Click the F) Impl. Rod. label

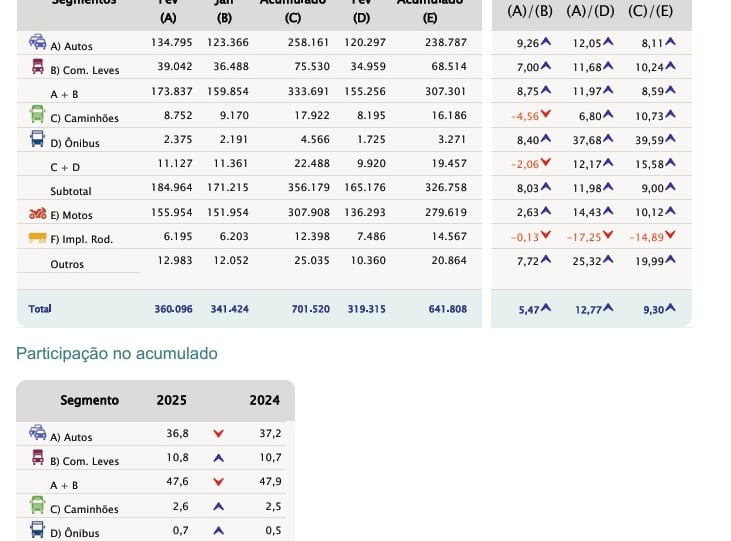[x=82, y=239]
